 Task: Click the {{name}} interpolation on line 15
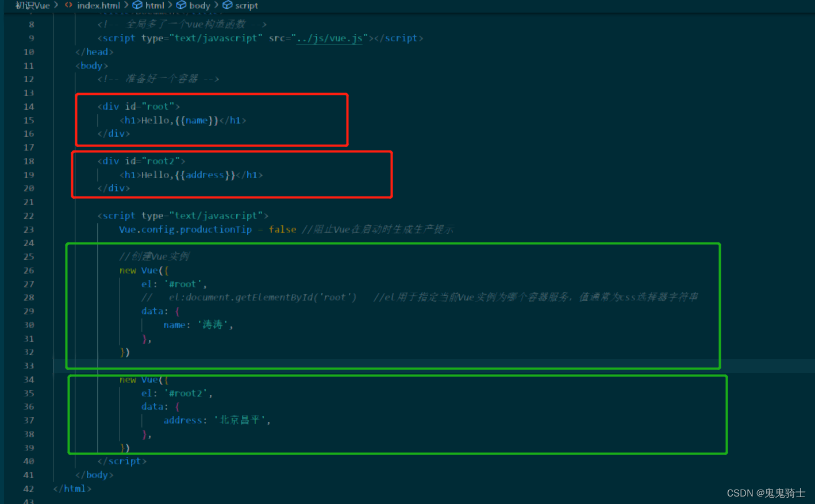pyautogui.click(x=197, y=120)
